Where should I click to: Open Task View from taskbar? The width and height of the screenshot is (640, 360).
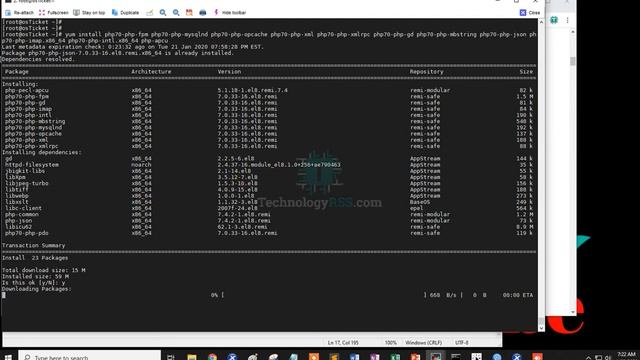click(171, 357)
